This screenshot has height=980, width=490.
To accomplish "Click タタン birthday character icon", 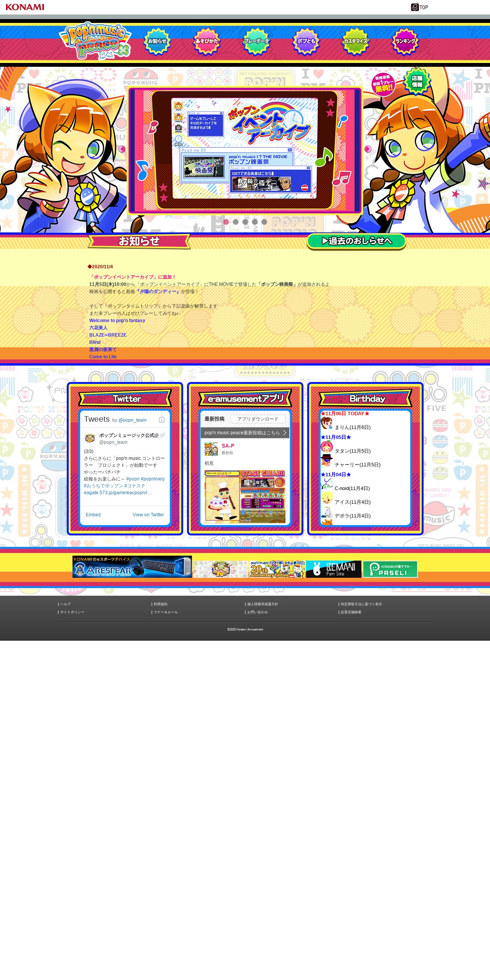I will 327,447.
